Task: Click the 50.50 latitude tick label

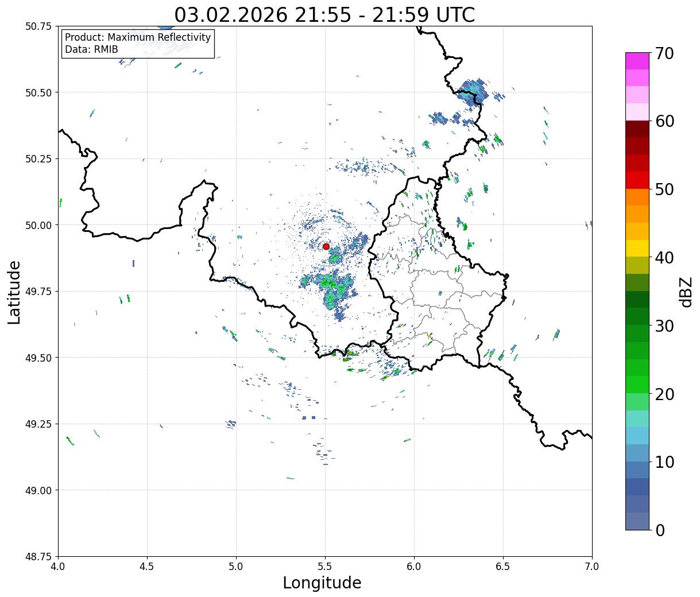Action: pos(39,92)
